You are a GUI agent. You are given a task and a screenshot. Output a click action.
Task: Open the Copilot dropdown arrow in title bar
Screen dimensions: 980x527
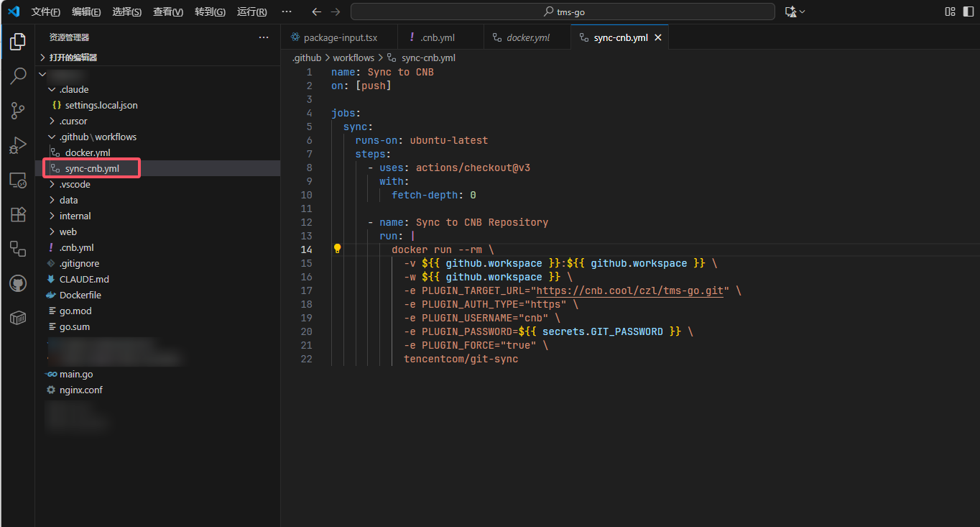tap(802, 12)
